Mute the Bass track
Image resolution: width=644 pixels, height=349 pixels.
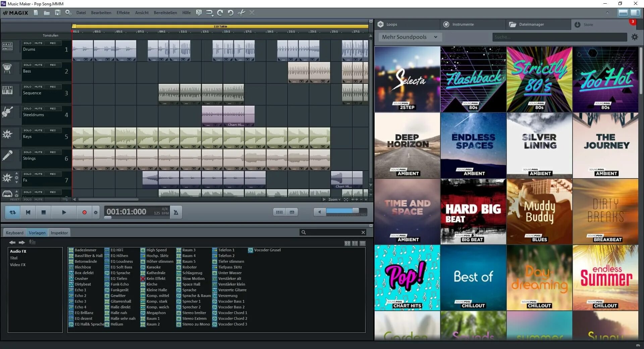39,65
